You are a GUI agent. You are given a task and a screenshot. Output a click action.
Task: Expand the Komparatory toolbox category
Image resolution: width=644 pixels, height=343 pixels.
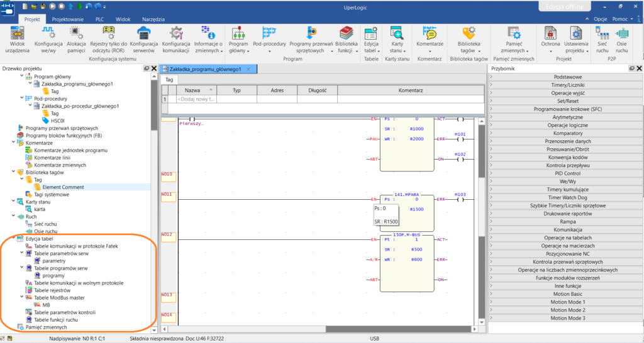tap(565, 133)
